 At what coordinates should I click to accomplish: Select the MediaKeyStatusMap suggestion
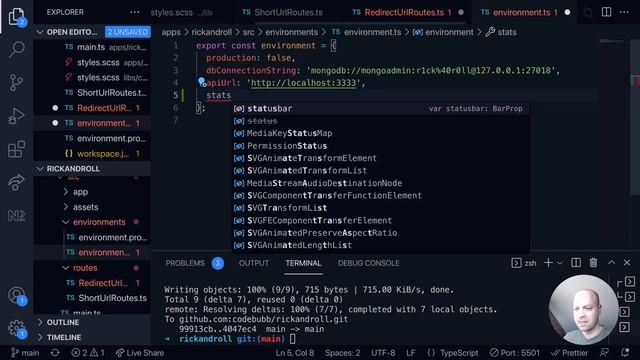[381, 133]
